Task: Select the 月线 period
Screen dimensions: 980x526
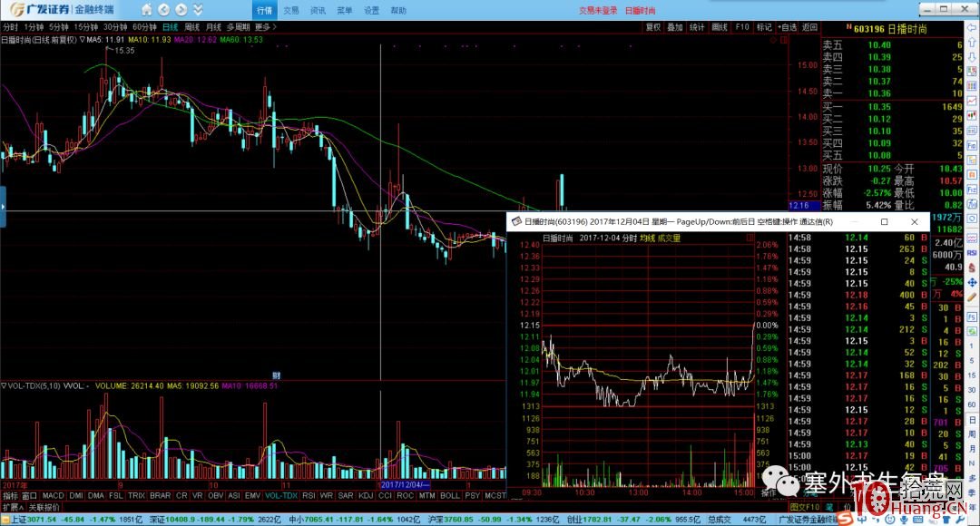Action: [x=214, y=27]
